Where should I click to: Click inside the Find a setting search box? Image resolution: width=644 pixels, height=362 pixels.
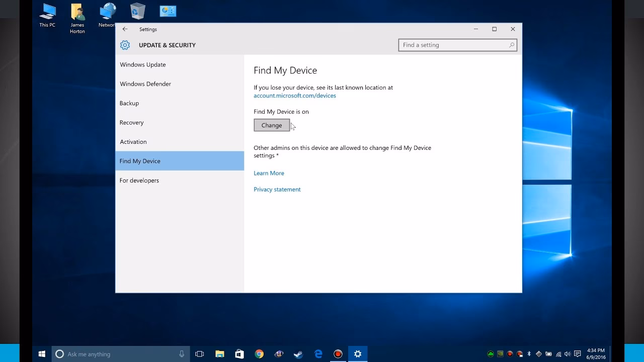click(453, 45)
